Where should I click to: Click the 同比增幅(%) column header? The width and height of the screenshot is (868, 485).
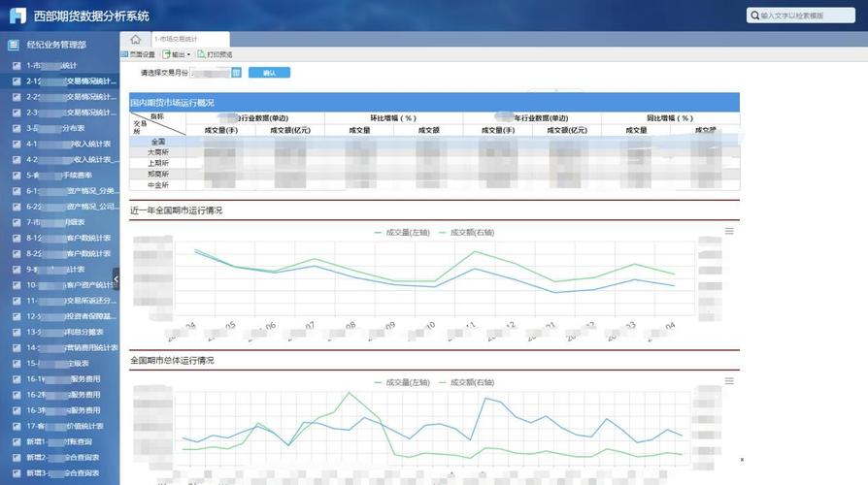pos(670,118)
